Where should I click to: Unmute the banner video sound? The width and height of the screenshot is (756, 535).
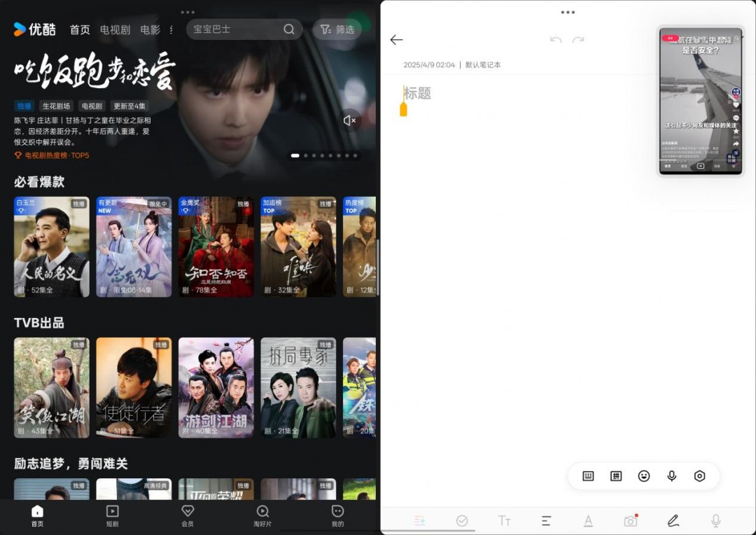point(349,120)
